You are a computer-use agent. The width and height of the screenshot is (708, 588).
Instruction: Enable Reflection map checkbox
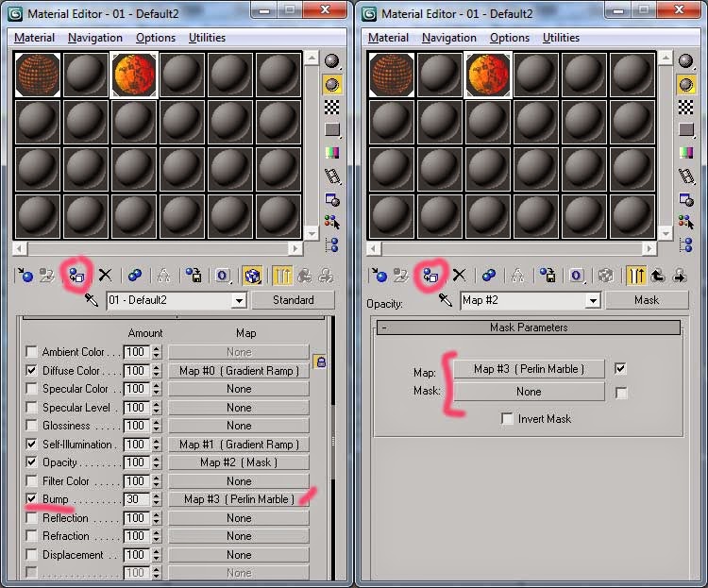31,517
